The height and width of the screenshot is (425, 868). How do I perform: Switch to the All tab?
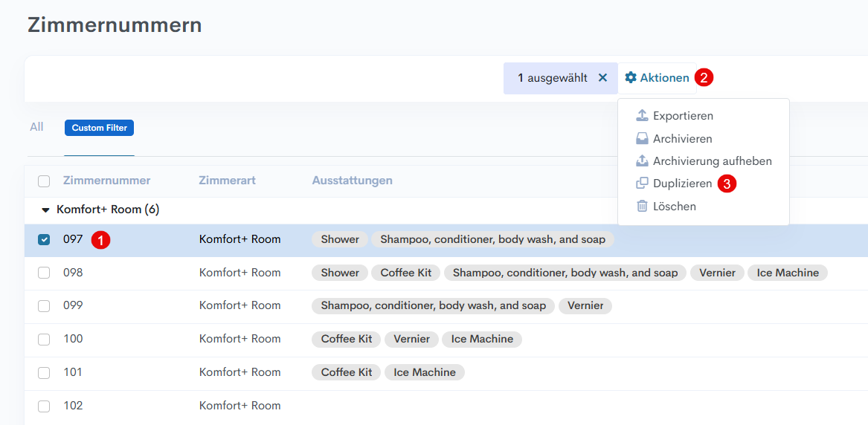click(36, 127)
